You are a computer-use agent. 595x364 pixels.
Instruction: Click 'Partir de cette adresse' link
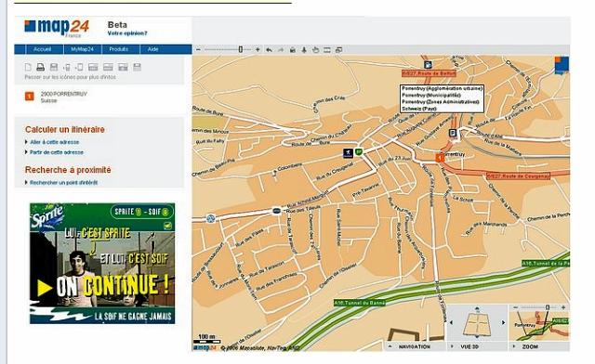(57, 152)
